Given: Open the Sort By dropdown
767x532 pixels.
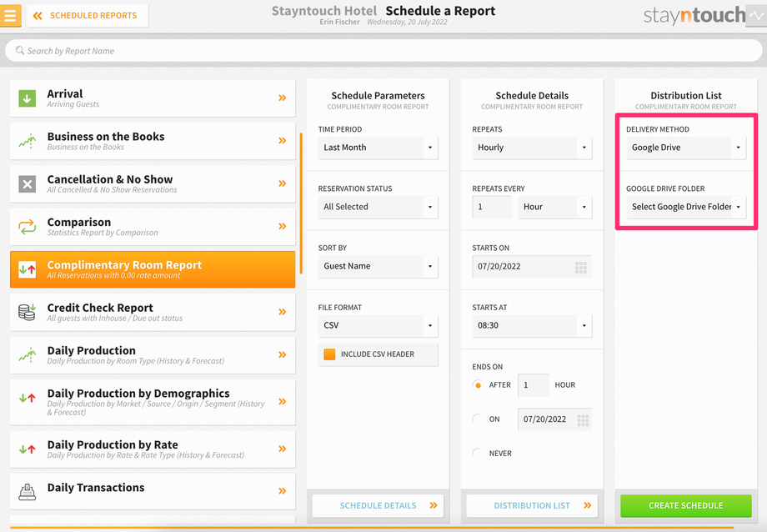Looking at the screenshot, I should (x=378, y=266).
